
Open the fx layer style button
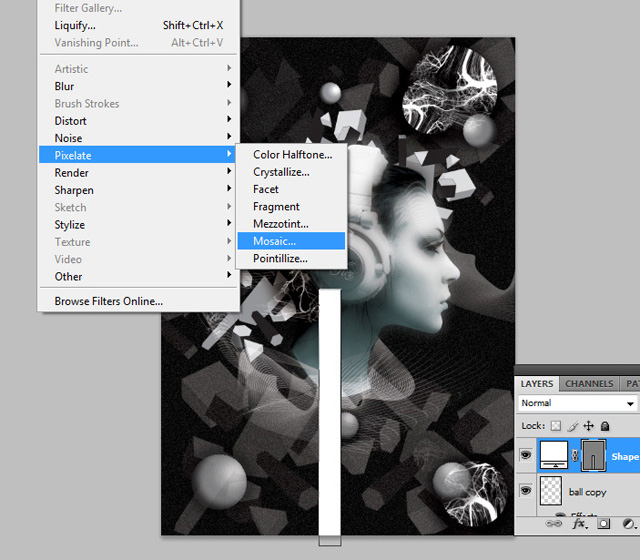(x=578, y=523)
